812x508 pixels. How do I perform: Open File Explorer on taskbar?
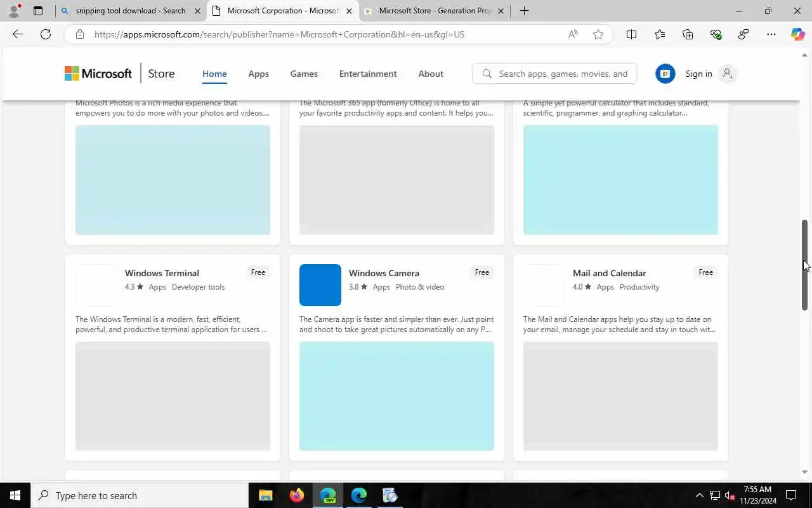point(266,495)
